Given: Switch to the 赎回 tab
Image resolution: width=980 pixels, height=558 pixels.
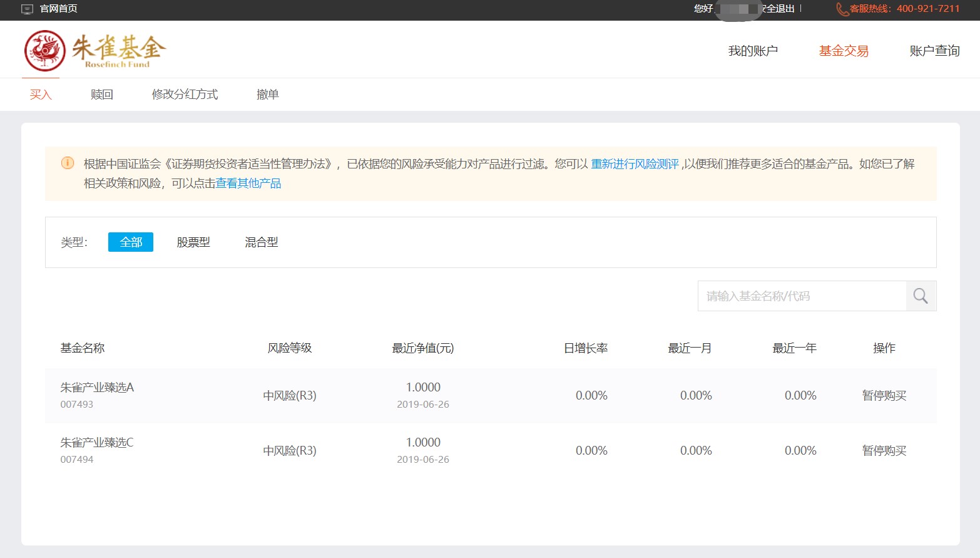Looking at the screenshot, I should [x=102, y=95].
